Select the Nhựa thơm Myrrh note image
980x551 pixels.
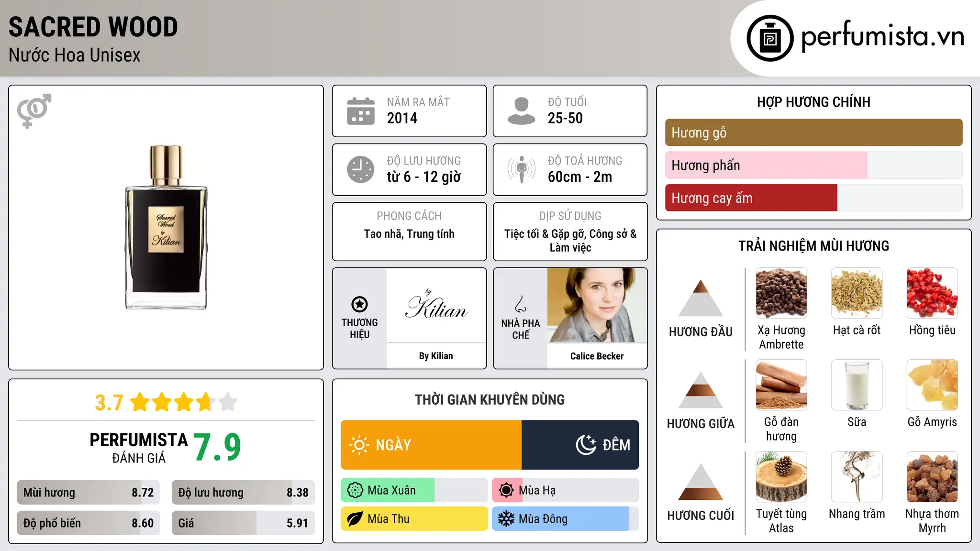pyautogui.click(x=932, y=477)
